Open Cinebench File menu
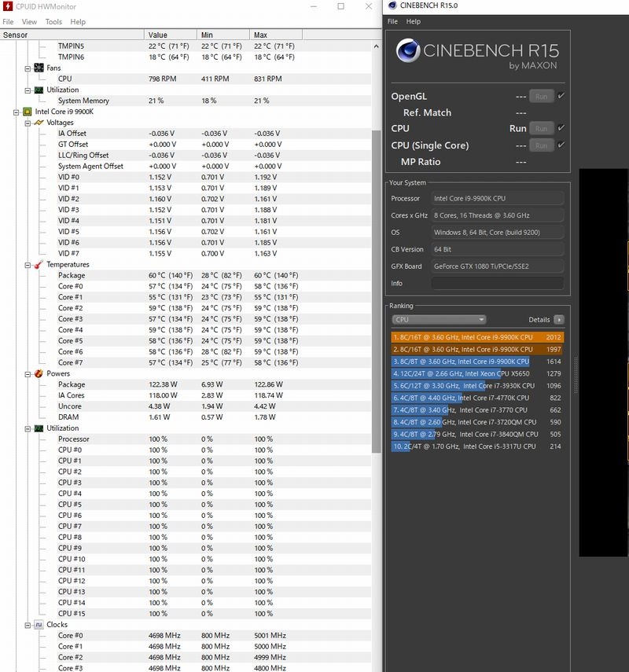 tap(392, 21)
